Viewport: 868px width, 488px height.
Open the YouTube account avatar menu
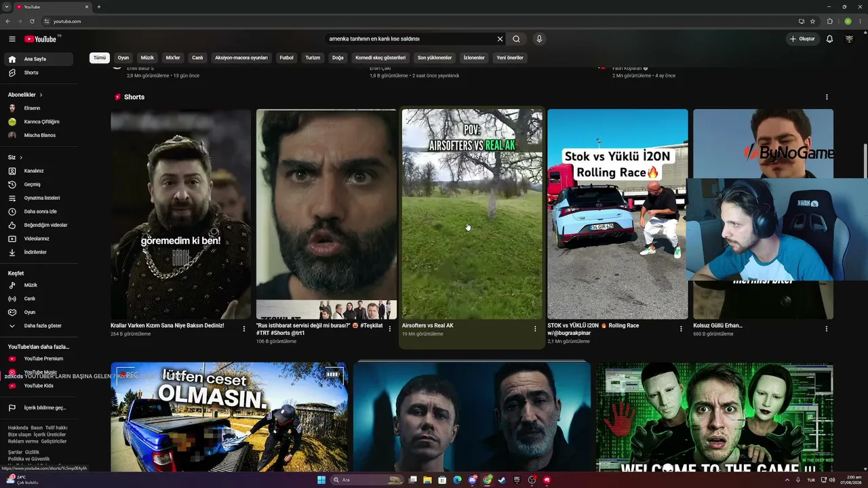coord(849,39)
